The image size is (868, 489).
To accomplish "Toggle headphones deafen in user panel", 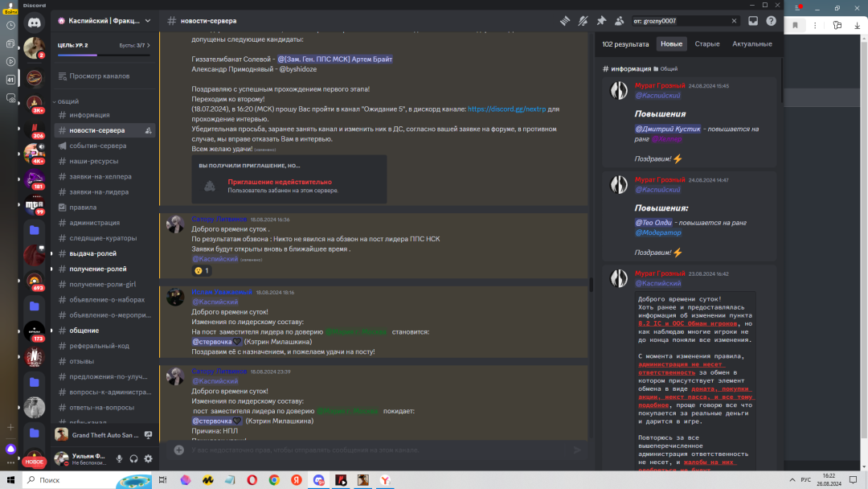I will click(133, 458).
